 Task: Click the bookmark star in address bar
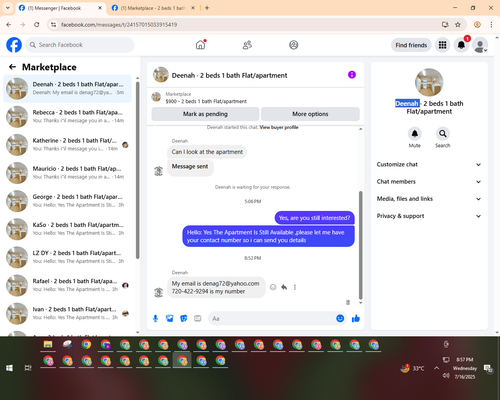(458, 24)
